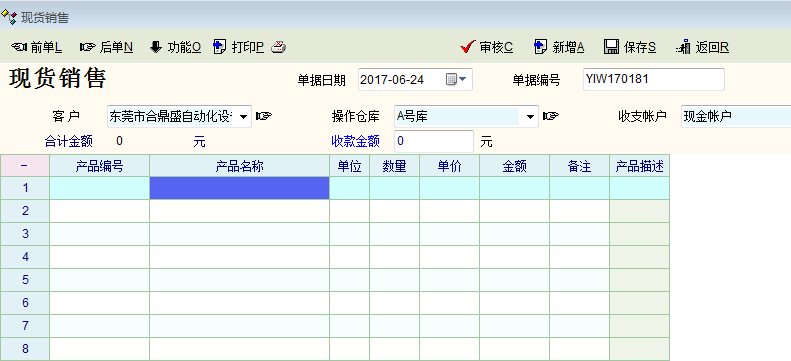Click the 数量 cell in row 1
Screen dimensions: 791x361
[x=394, y=188]
